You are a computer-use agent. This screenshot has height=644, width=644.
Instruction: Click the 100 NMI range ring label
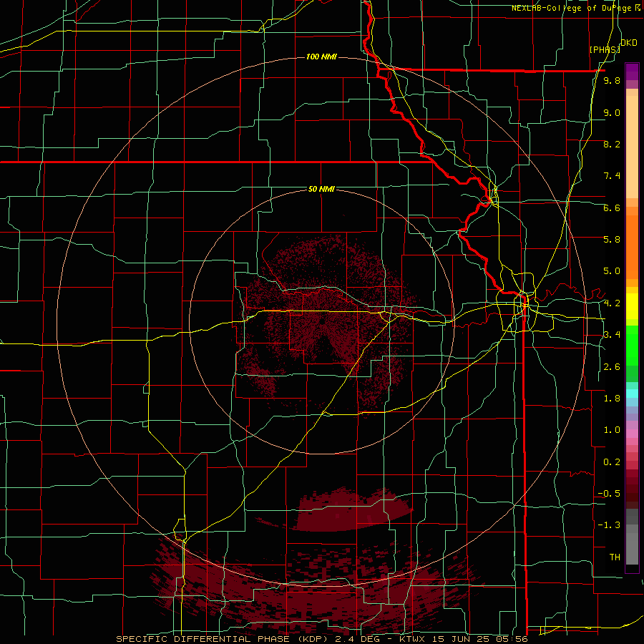point(321,57)
